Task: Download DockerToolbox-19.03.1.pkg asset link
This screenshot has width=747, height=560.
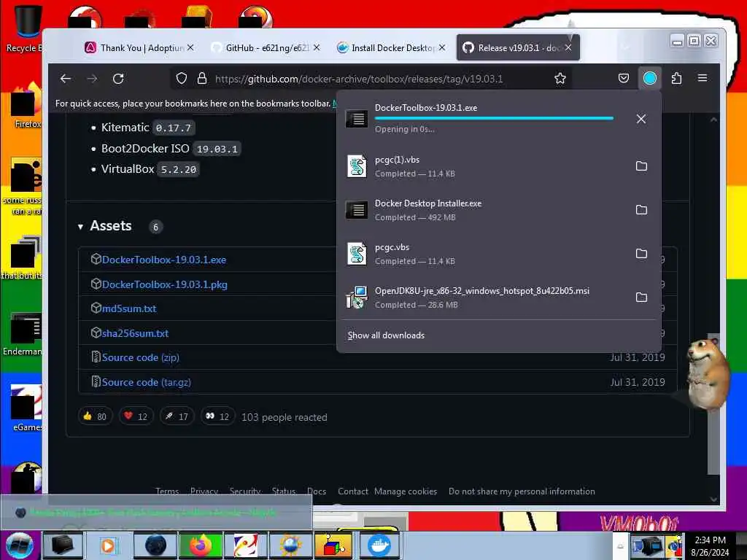Action: tap(164, 284)
